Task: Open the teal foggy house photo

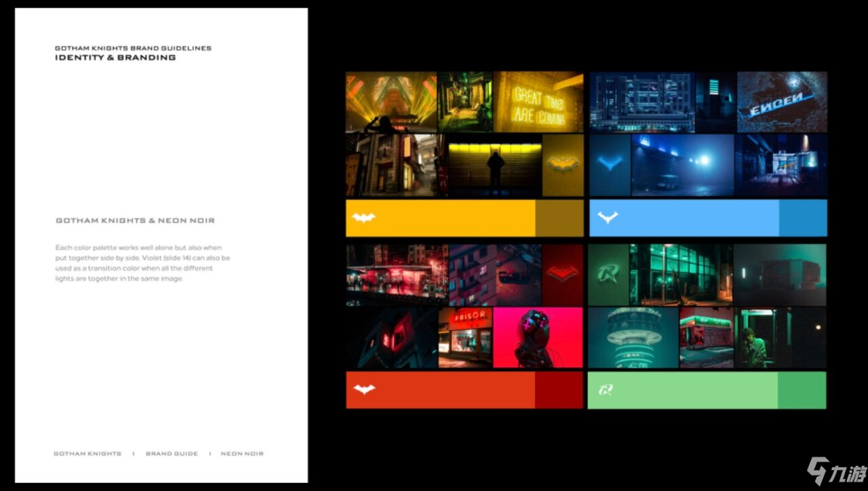Action: click(780, 275)
